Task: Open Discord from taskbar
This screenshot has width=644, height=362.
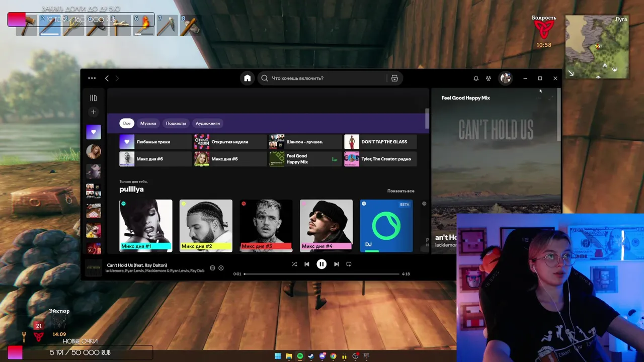Action: (323, 356)
